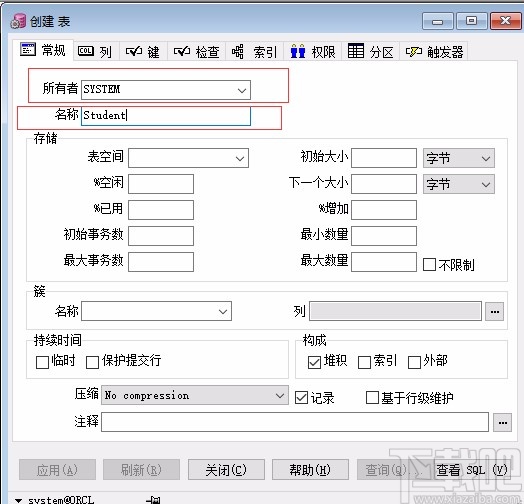The height and width of the screenshot is (504, 524).
Task: Close the 创建表 window with X
Action: (x=506, y=21)
